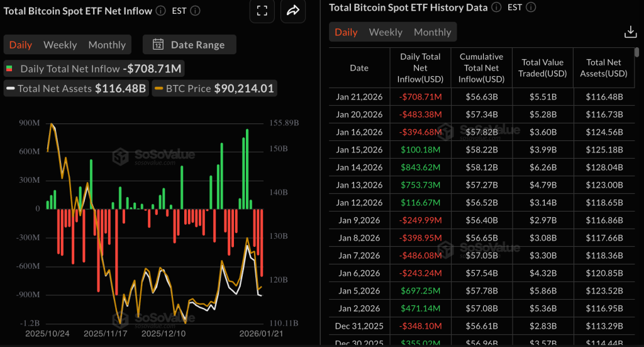Switch chart to Weekly view
Image resolution: width=644 pixels, height=347 pixels.
[60, 45]
